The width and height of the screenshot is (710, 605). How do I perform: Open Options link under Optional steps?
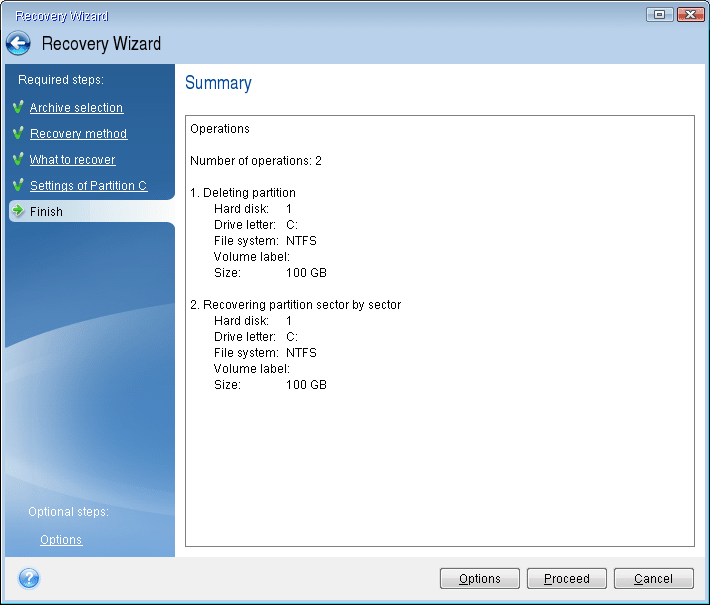[61, 540]
